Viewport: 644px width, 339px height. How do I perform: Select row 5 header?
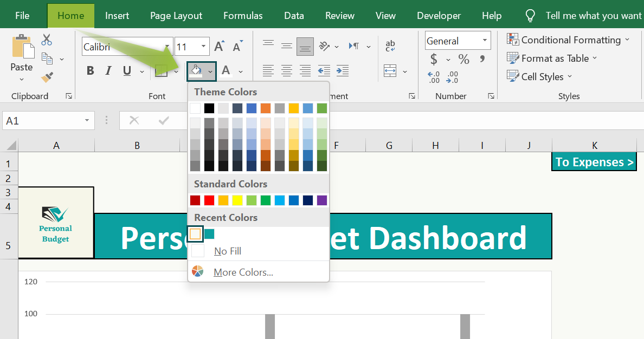[x=9, y=236]
